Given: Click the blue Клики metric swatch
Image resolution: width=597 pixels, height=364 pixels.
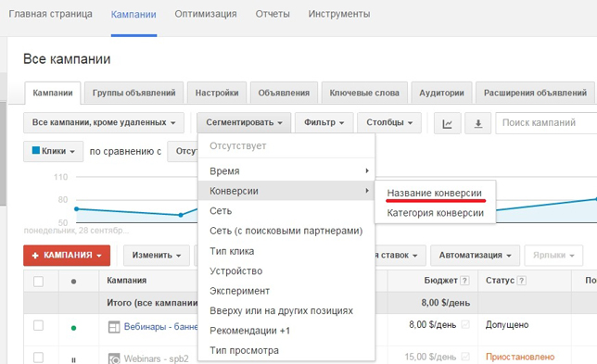Looking at the screenshot, I should (x=36, y=150).
